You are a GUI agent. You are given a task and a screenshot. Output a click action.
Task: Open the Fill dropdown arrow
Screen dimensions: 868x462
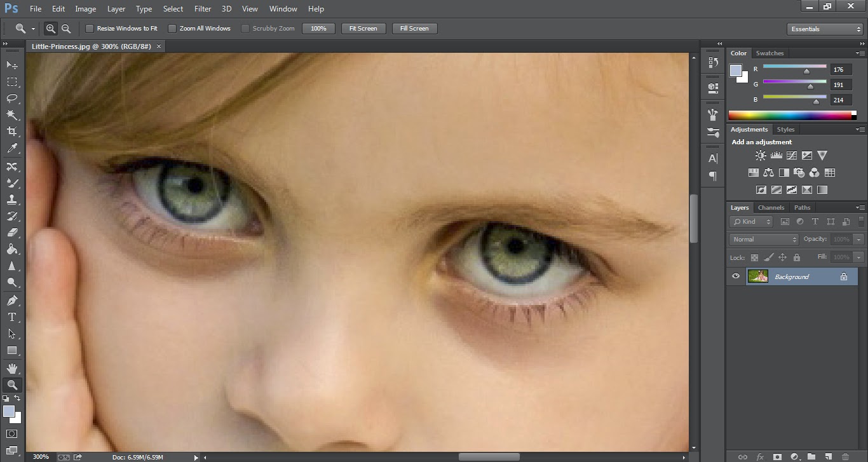(859, 257)
